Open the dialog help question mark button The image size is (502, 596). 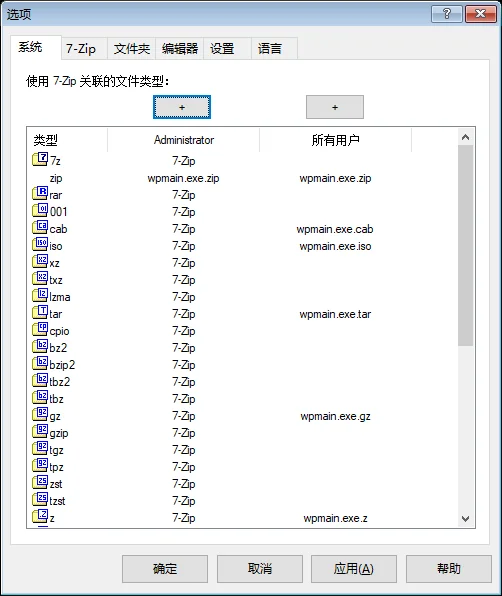pos(447,14)
